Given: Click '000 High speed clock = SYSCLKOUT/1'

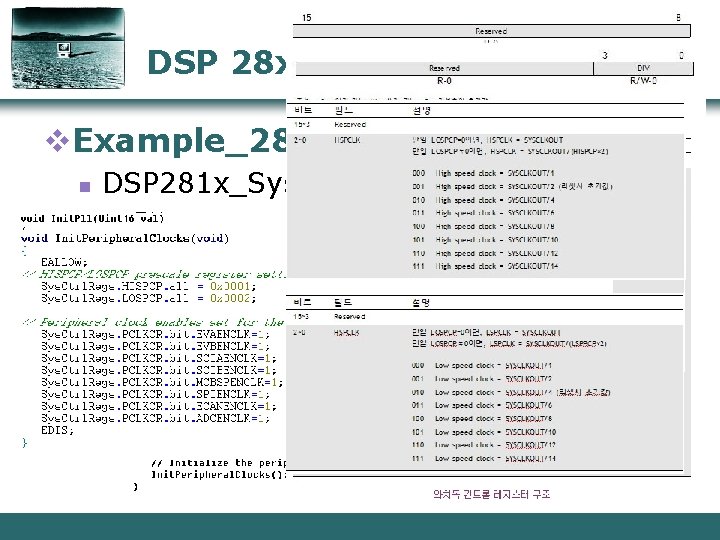Looking at the screenshot, I should [483, 173].
